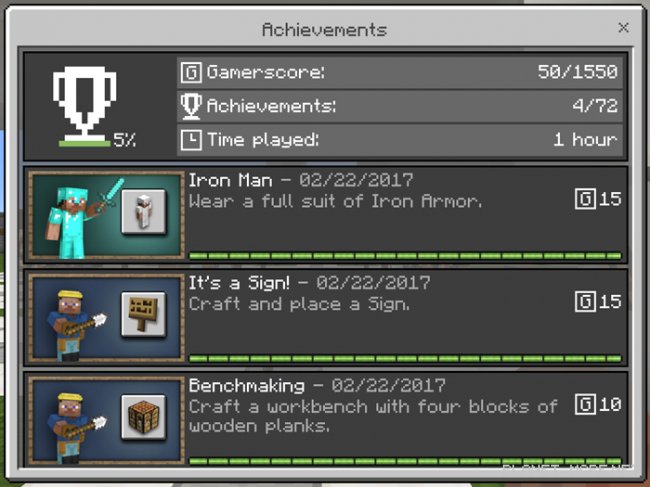Click the 5% overall completion bar under trophy
Screen dimensions: 650x487
click(x=85, y=143)
